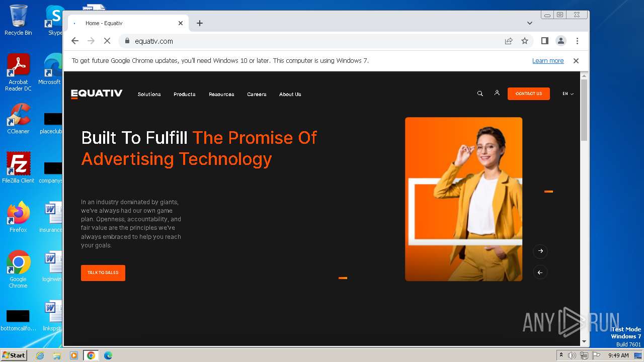
Task: Open FileZilla Client shortcut
Action: click(18, 167)
